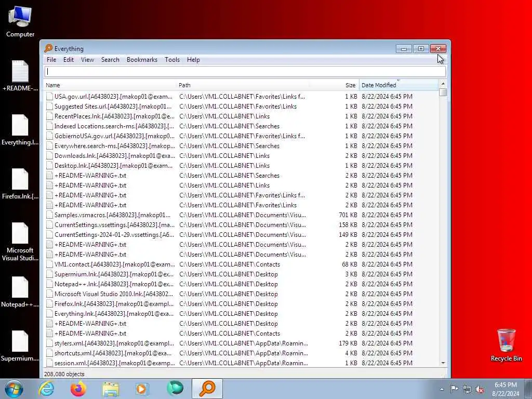Image resolution: width=532 pixels, height=399 pixels.
Task: Open the taskbar clock showing 6:45 PM
Action: click(506, 389)
